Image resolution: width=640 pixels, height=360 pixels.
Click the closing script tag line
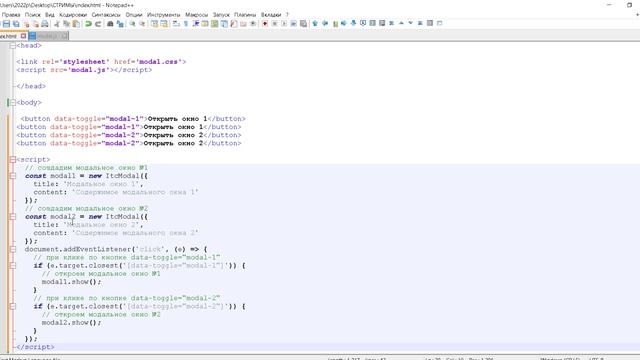[35, 347]
